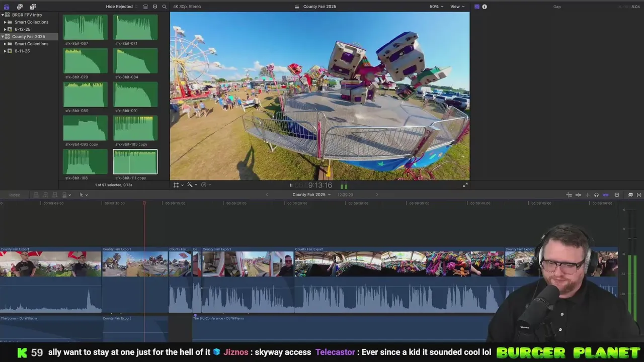Open the Titles and Generators sidebar

pos(33,7)
